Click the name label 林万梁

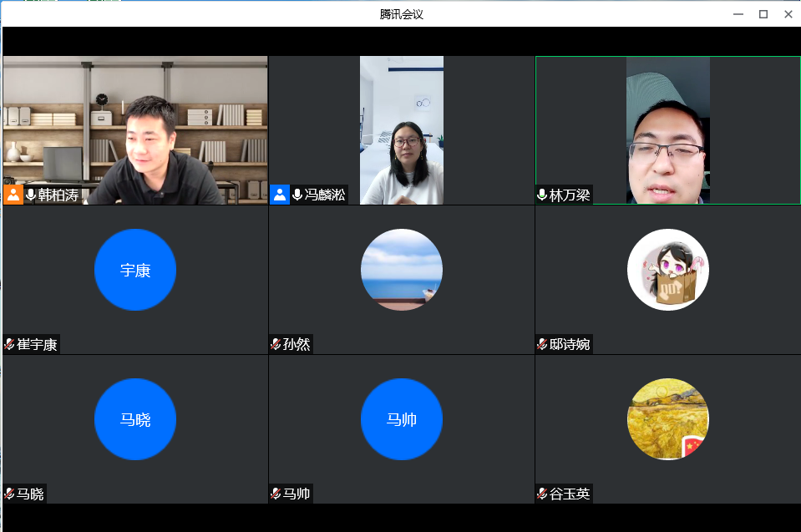coord(570,195)
